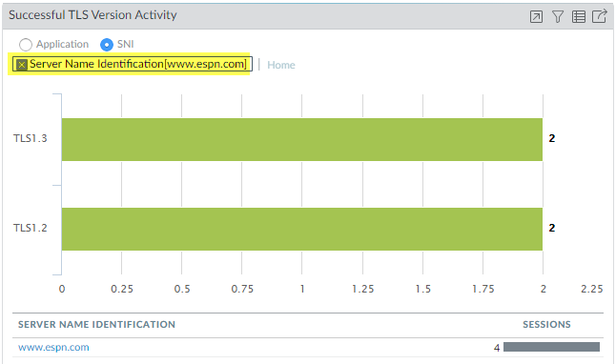This screenshot has width=616, height=364.
Task: Click the TLS1.2 green bar
Action: 301,229
